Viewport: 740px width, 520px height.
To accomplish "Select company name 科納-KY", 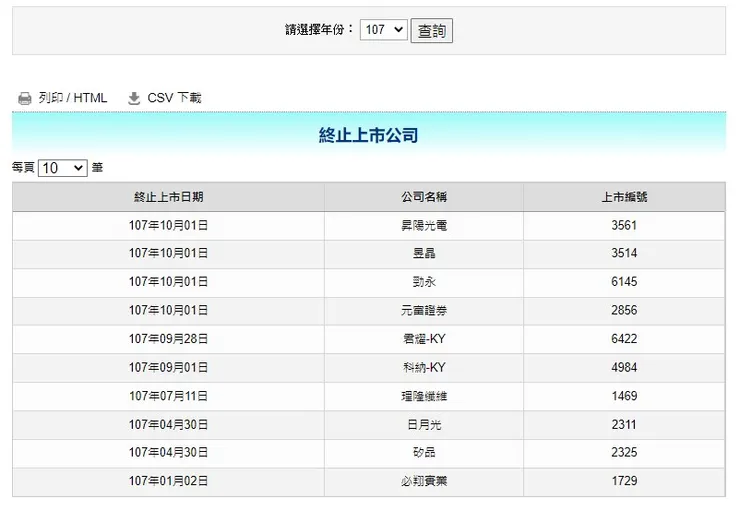I will pos(424,368).
